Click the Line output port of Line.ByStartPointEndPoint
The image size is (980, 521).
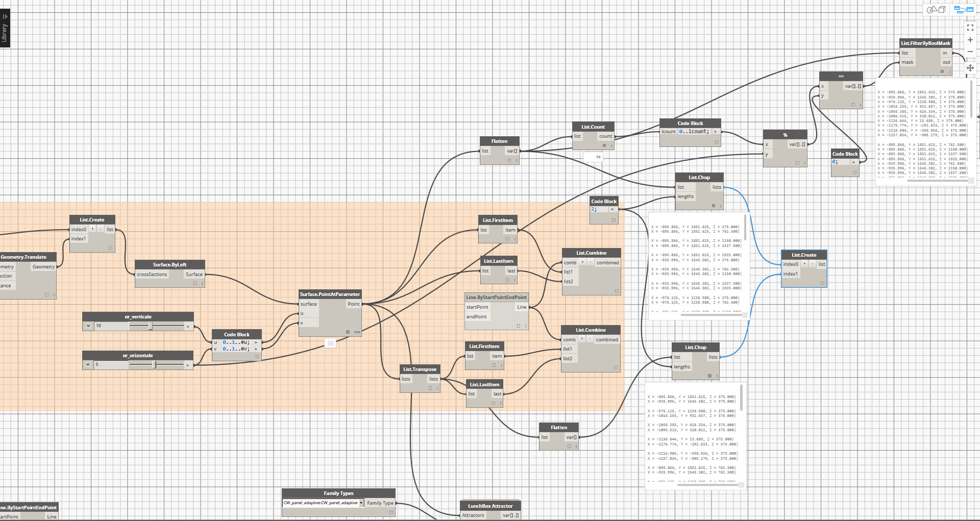pos(522,307)
